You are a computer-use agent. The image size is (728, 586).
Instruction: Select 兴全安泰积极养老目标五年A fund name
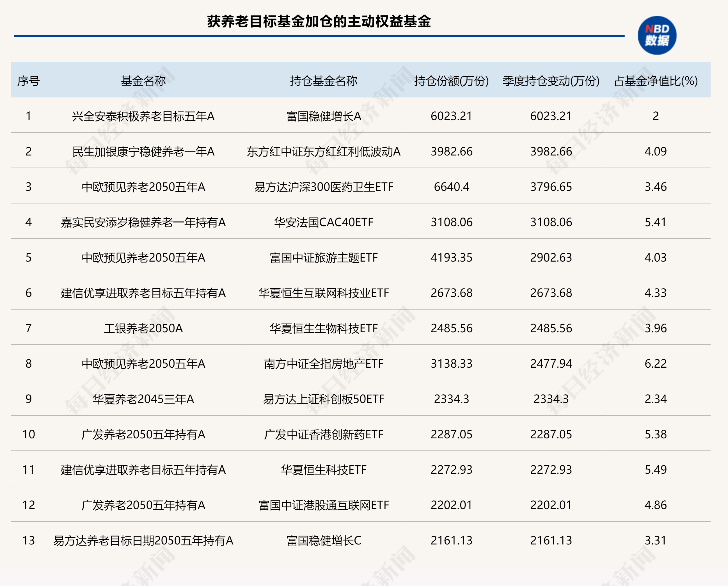[x=143, y=116]
